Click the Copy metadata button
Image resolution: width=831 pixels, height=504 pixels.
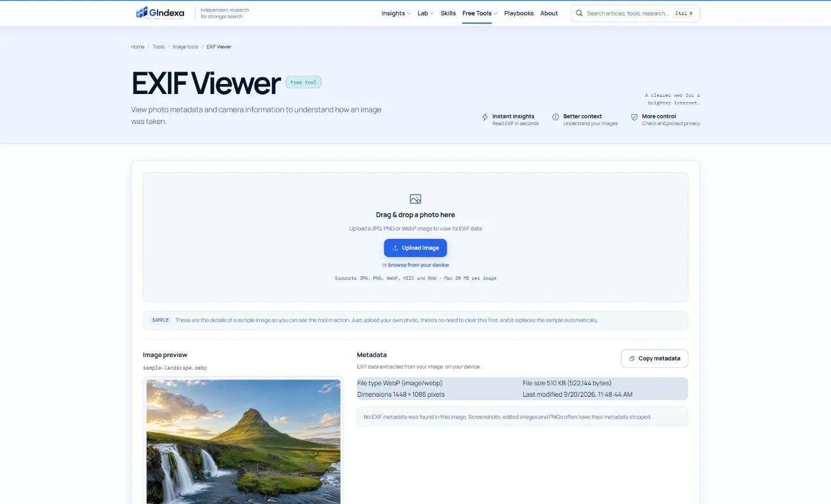(654, 359)
